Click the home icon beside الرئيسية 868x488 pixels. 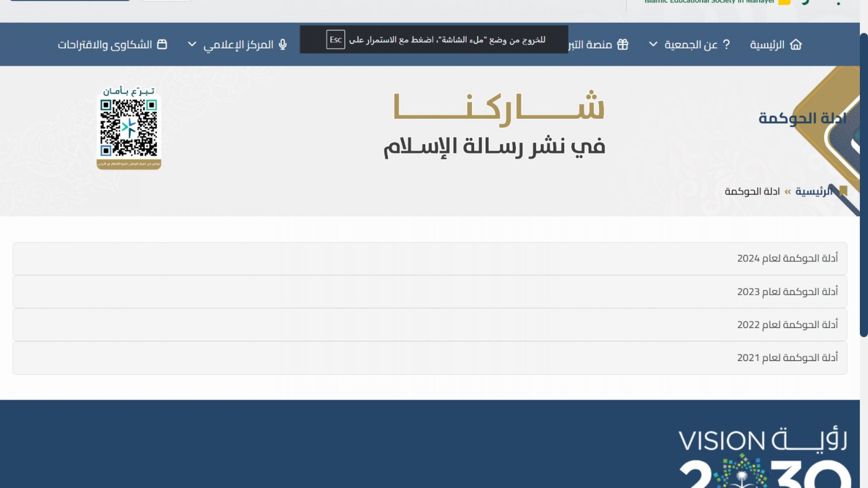(x=796, y=44)
